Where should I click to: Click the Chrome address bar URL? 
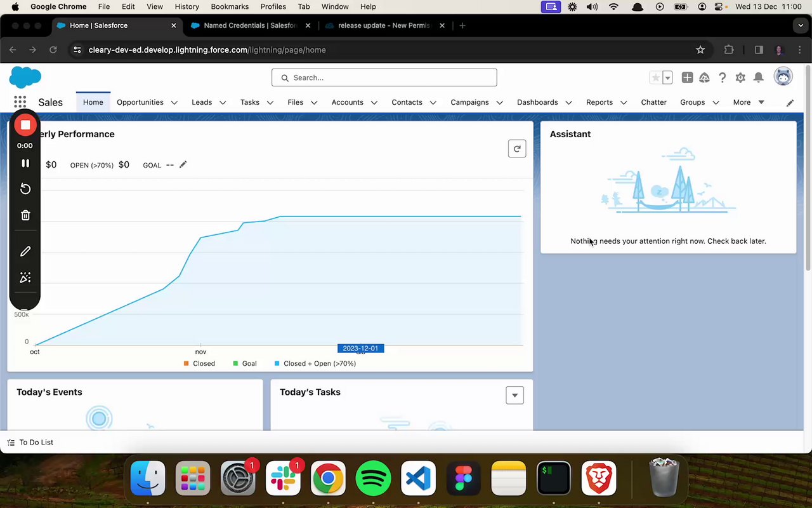(x=207, y=50)
